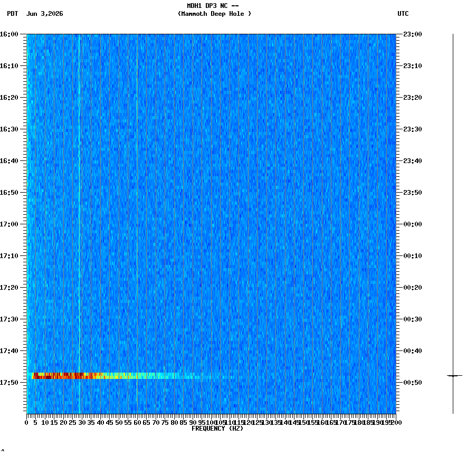The width and height of the screenshot is (476, 456).
Task: Click the frequency axis label '0'
Action: [27, 423]
